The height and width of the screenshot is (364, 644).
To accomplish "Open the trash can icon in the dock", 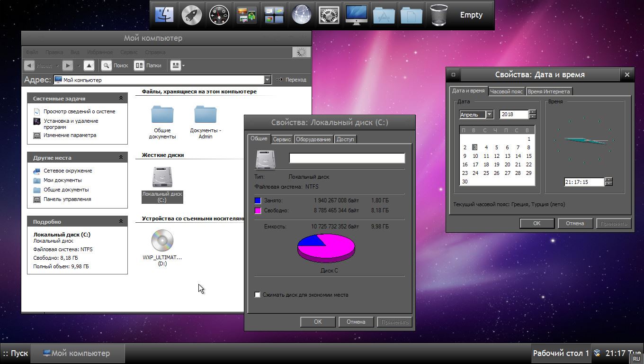I will point(439,15).
